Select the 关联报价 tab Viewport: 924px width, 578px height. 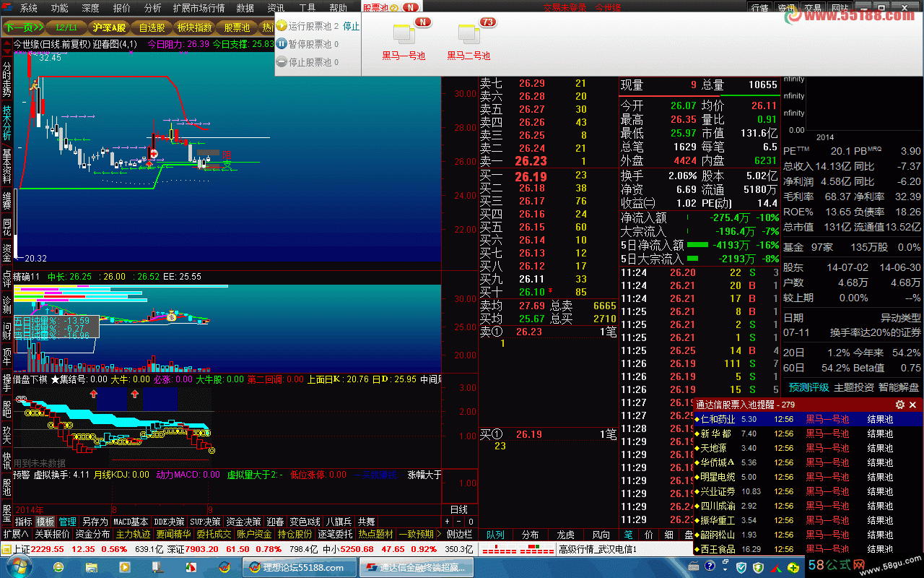[53, 534]
